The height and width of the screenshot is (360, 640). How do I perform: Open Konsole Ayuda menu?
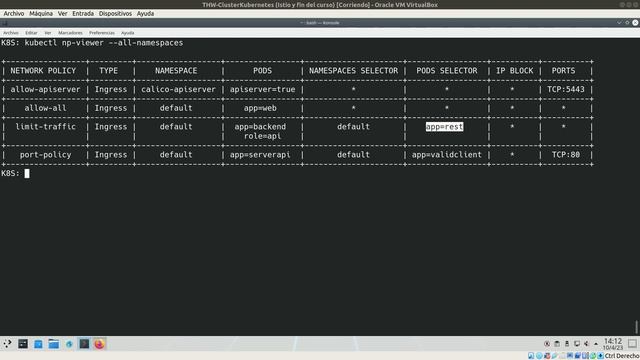127,33
